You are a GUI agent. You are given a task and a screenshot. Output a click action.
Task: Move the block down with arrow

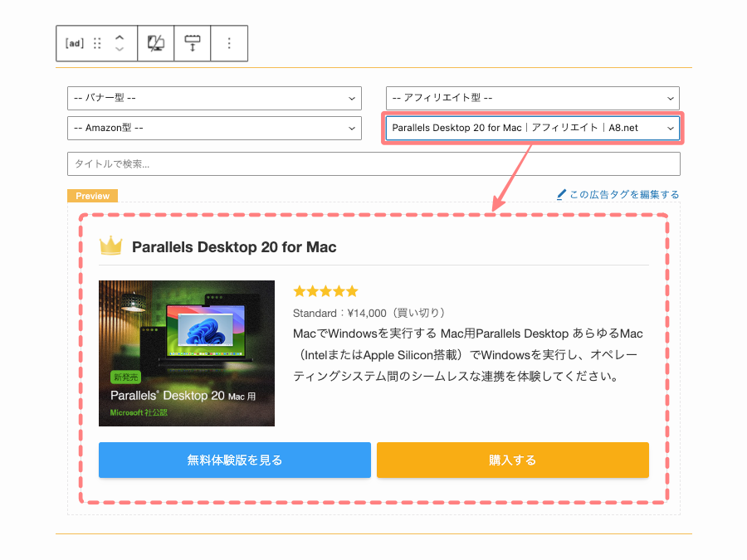(x=120, y=50)
